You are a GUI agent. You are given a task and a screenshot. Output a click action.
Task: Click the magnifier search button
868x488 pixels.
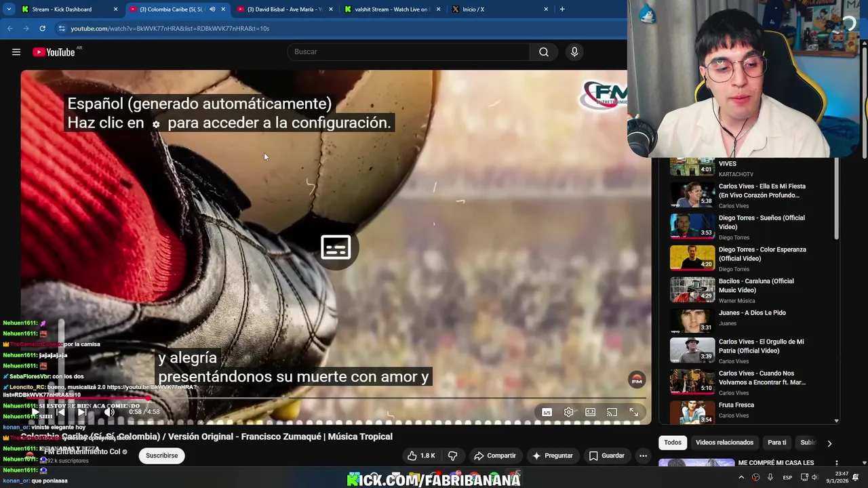pos(544,52)
